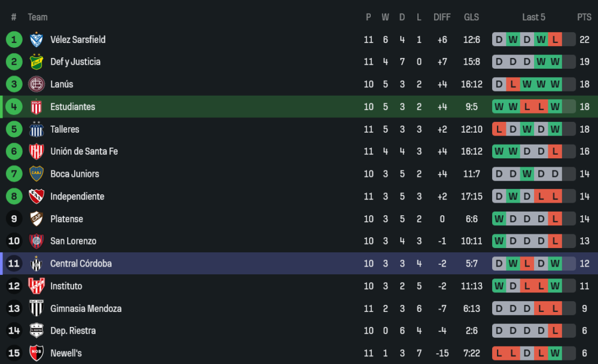Viewport: 598px width, 364px height.
Task: Click the Last 5 column header
Action: [533, 17]
